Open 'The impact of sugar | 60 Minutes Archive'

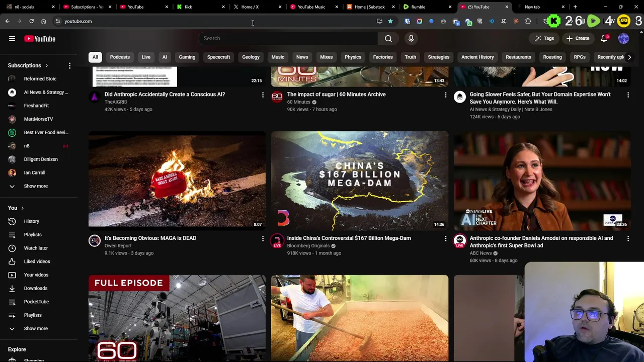coord(336,95)
